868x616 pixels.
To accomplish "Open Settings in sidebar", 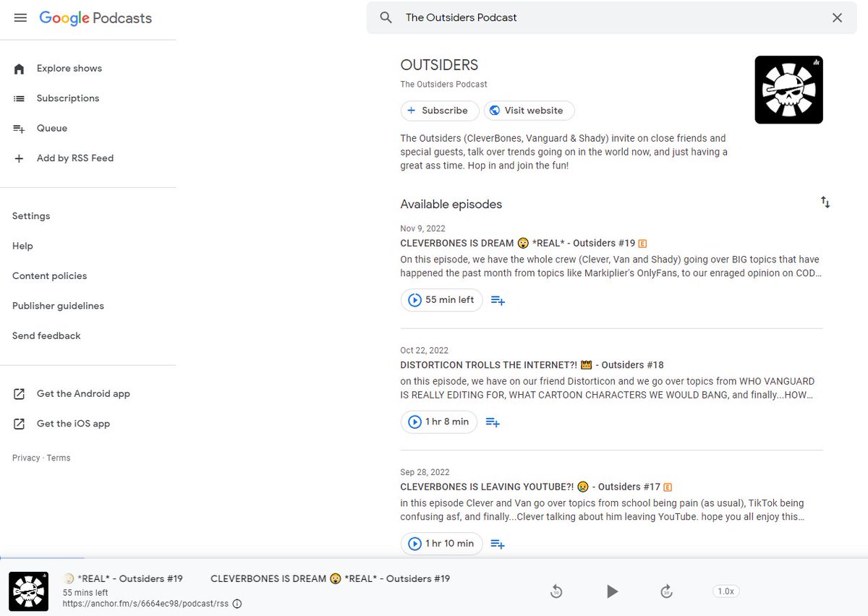I will click(x=31, y=216).
